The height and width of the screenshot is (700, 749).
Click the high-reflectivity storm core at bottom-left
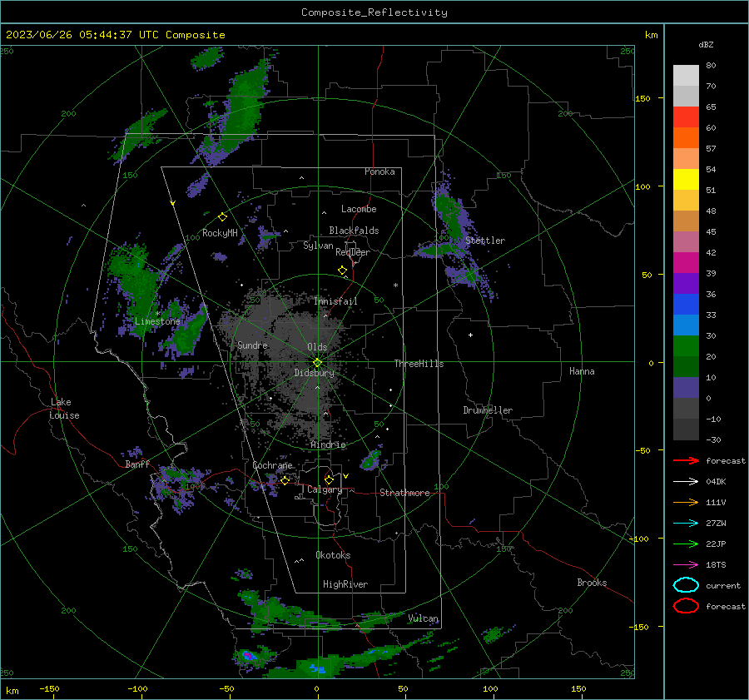click(x=248, y=655)
